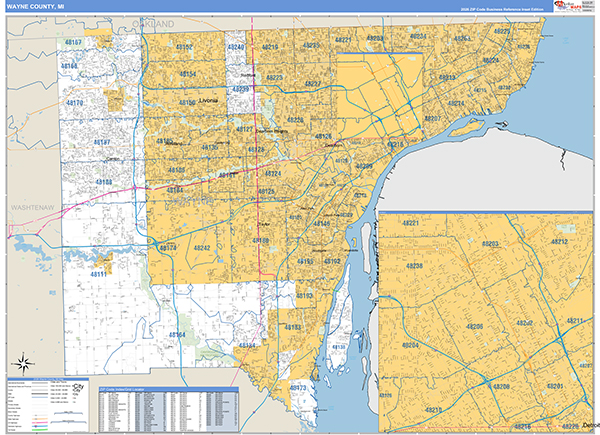Select ZIP code 48242 label
This screenshot has height=435, width=600.
[x=202, y=248]
